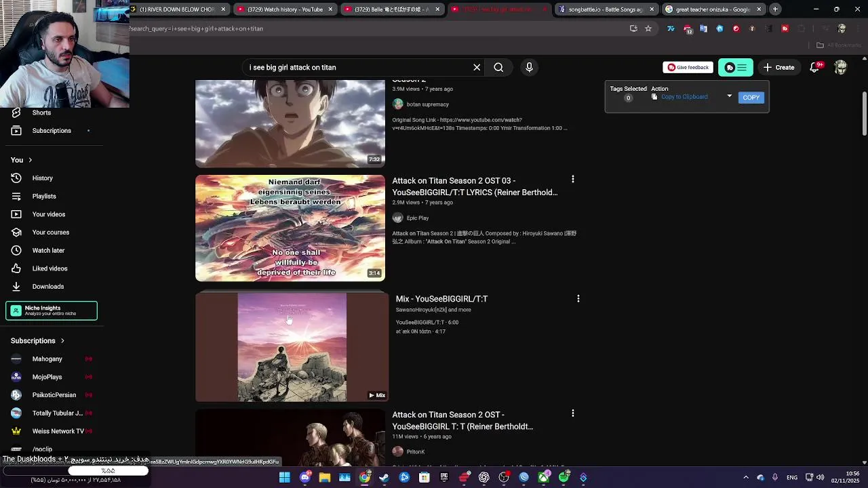Show hidden system tray icons
Image resolution: width=868 pixels, height=488 pixels.
(x=746, y=477)
